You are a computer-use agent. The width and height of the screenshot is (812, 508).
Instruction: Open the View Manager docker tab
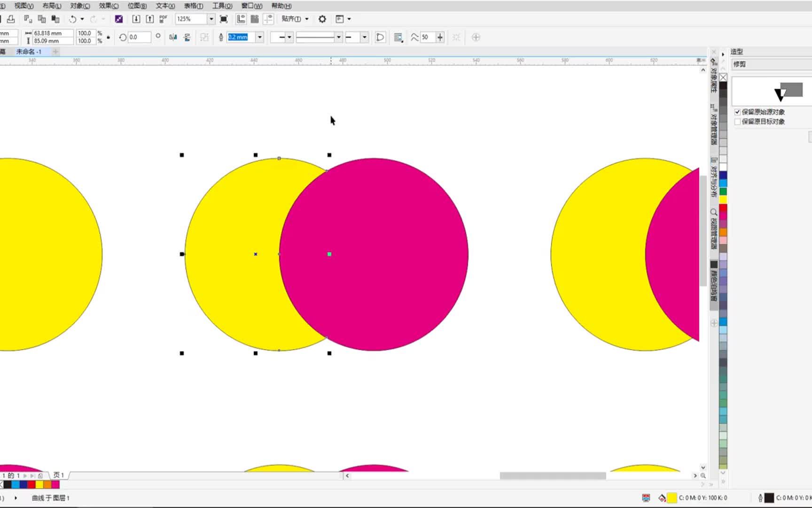[x=714, y=229]
